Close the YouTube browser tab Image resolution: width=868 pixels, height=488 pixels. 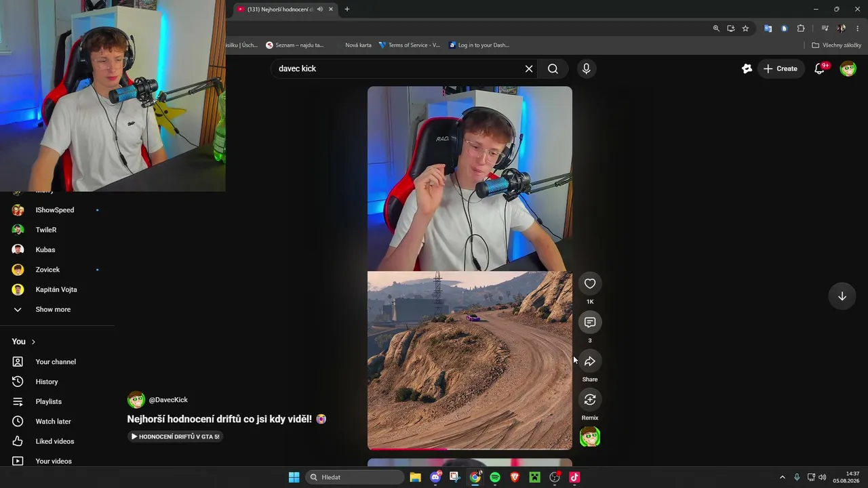(331, 9)
